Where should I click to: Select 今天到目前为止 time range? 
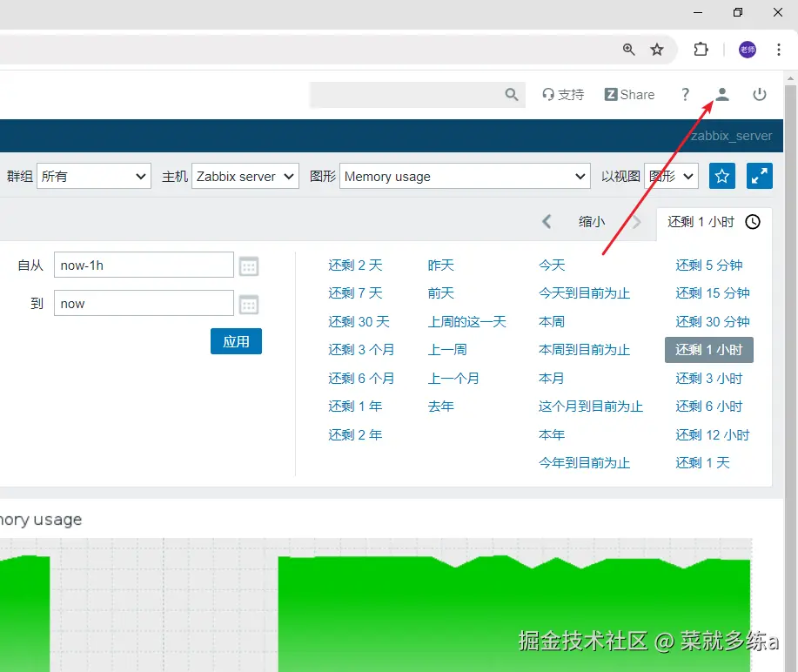click(x=584, y=293)
